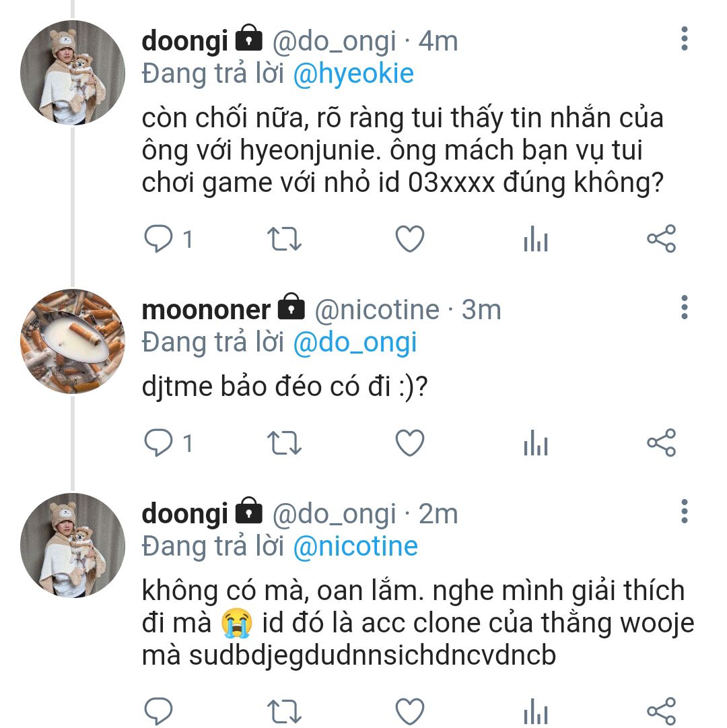
Task: Share doongi's first tweet
Action: pyautogui.click(x=661, y=239)
